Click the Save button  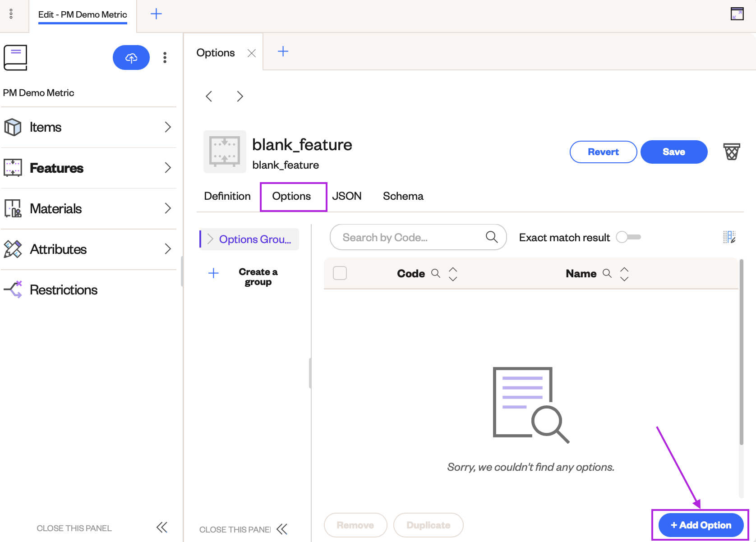pos(674,152)
